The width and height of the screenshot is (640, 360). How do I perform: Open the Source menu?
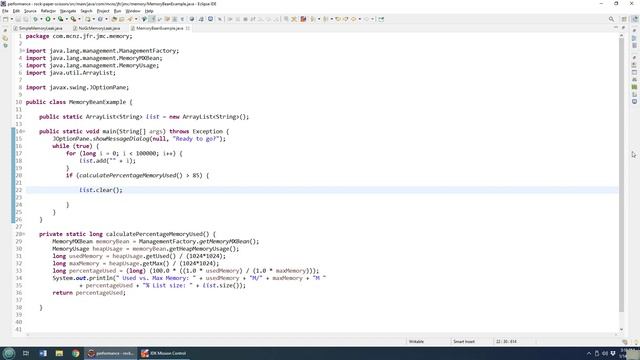pos(30,11)
